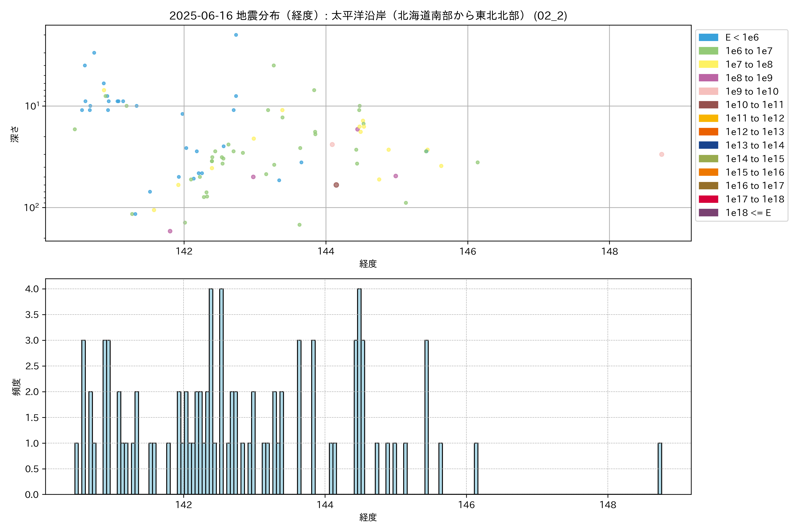This screenshot has width=798, height=532.
Task: Click the pink scatter point right of 148
Action: click(x=662, y=154)
